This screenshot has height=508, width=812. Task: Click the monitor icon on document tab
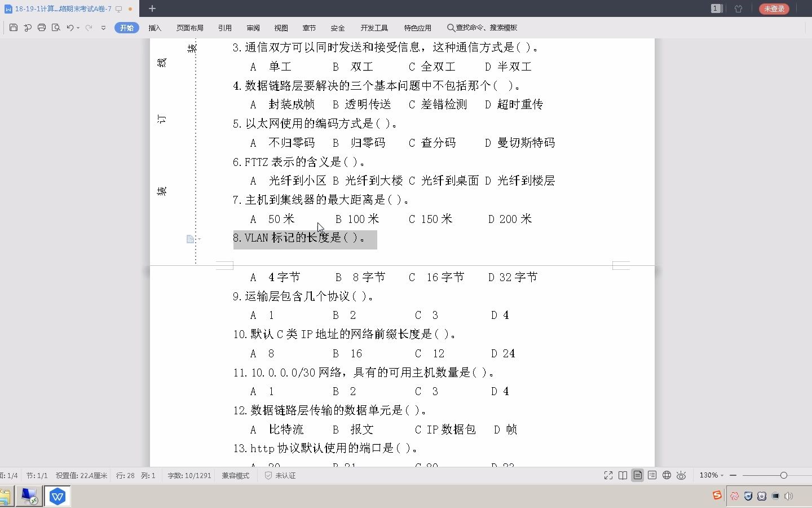118,9
